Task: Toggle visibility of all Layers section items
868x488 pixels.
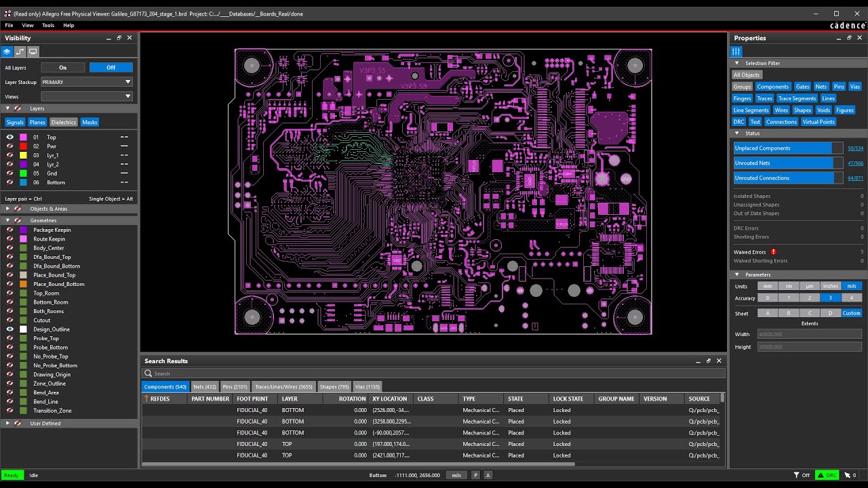Action: 18,108
